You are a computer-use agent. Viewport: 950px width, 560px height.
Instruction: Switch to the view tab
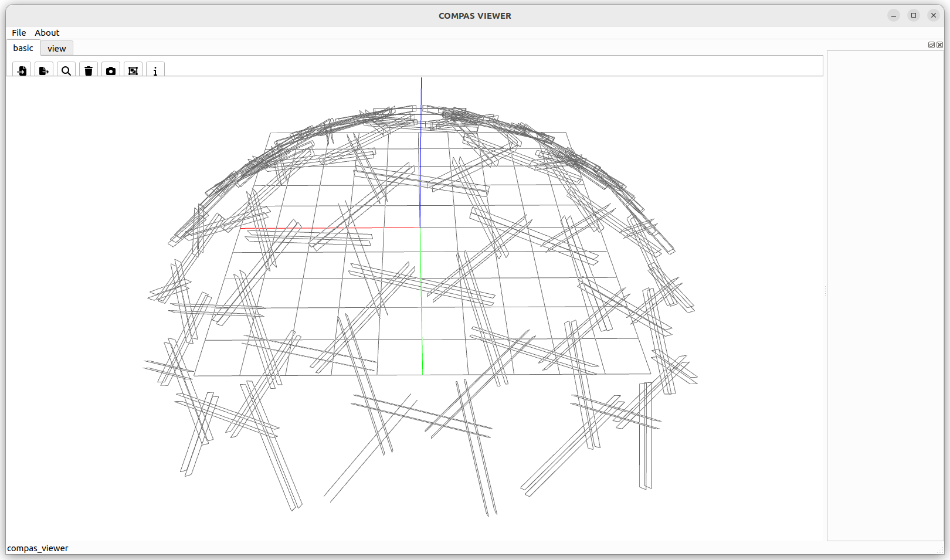[x=56, y=48]
